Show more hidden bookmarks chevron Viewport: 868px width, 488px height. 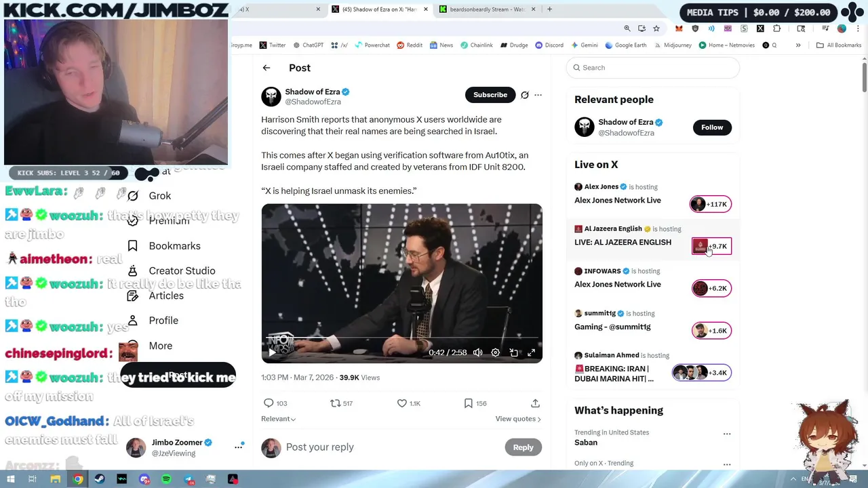click(x=798, y=45)
